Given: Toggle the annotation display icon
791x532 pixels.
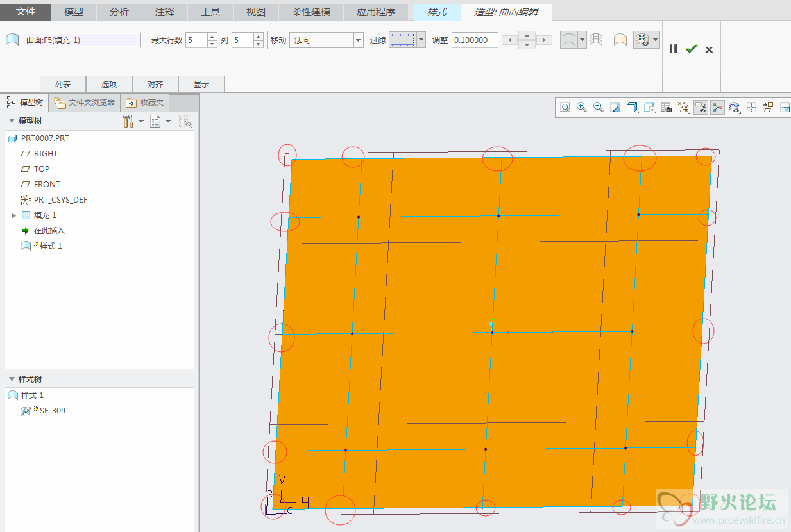Looking at the screenshot, I should pos(701,108).
